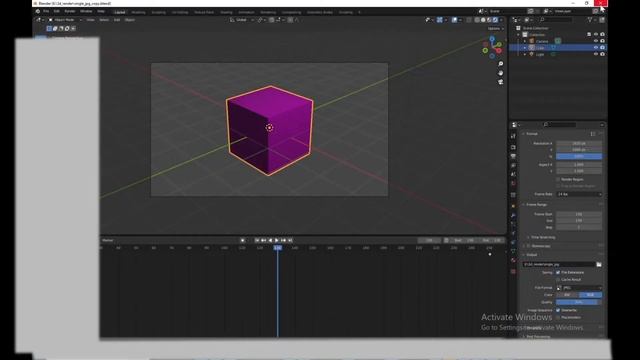Select BW color mode button

(x=567, y=295)
